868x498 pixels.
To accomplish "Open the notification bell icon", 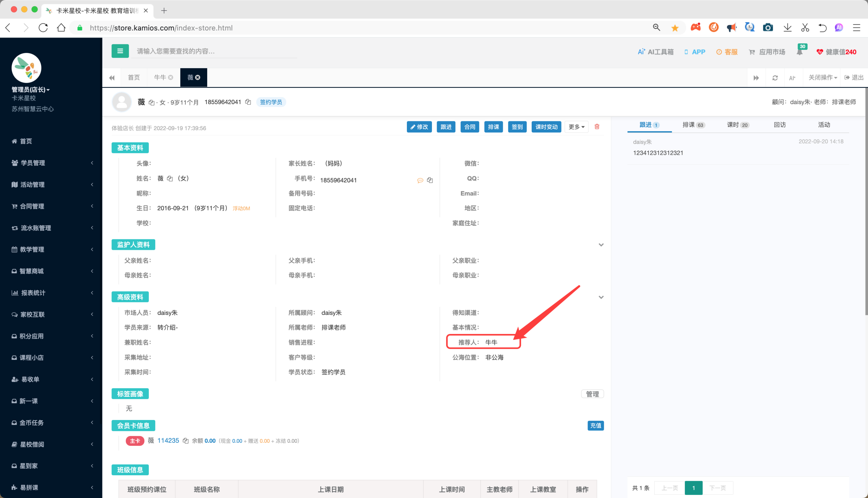I will [x=799, y=52].
